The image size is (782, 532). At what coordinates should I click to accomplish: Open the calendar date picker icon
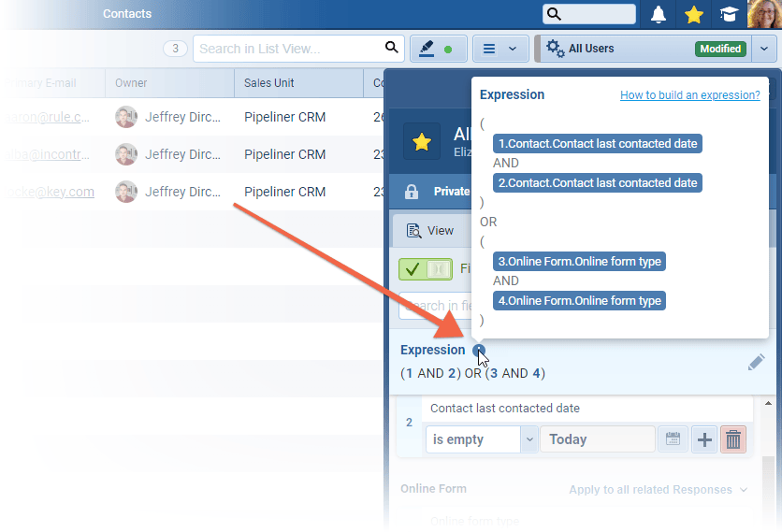[x=671, y=439]
